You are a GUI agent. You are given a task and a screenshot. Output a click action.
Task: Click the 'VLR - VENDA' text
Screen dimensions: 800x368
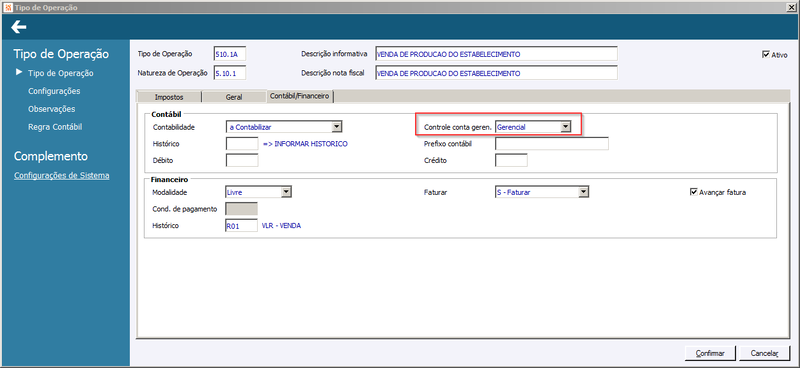point(281,225)
